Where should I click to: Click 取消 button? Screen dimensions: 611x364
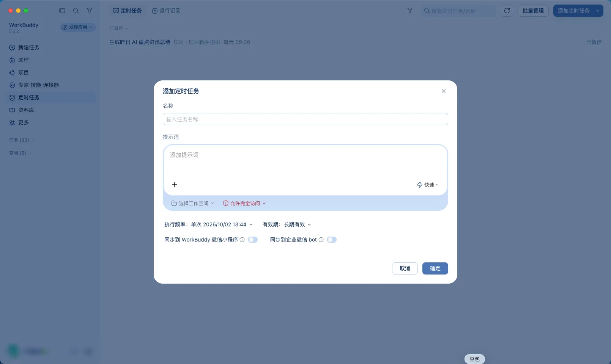(405, 268)
